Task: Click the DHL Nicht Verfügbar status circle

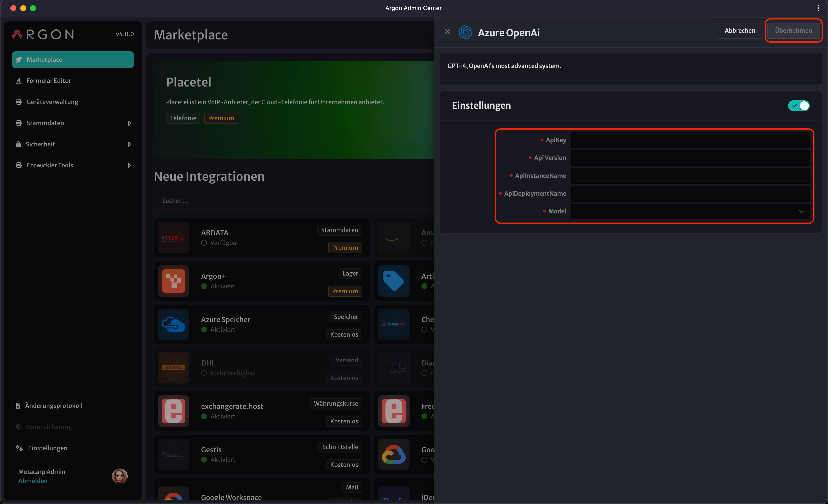Action: [204, 373]
